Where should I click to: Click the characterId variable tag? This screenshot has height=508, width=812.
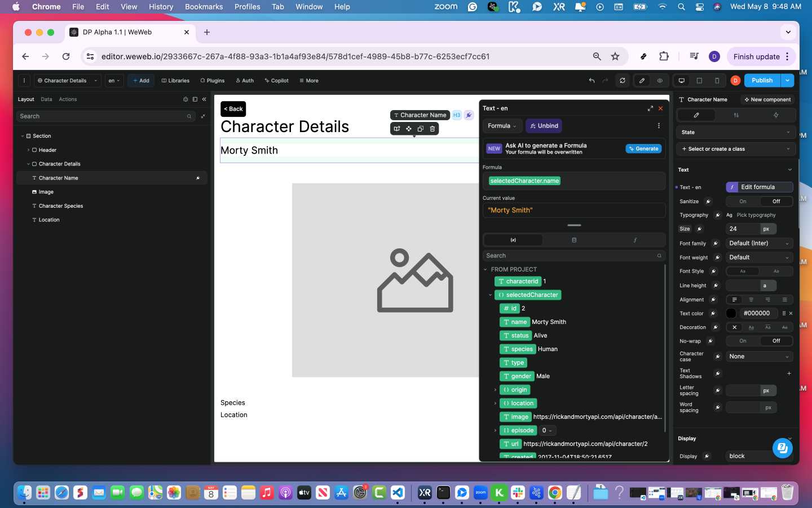518,281
